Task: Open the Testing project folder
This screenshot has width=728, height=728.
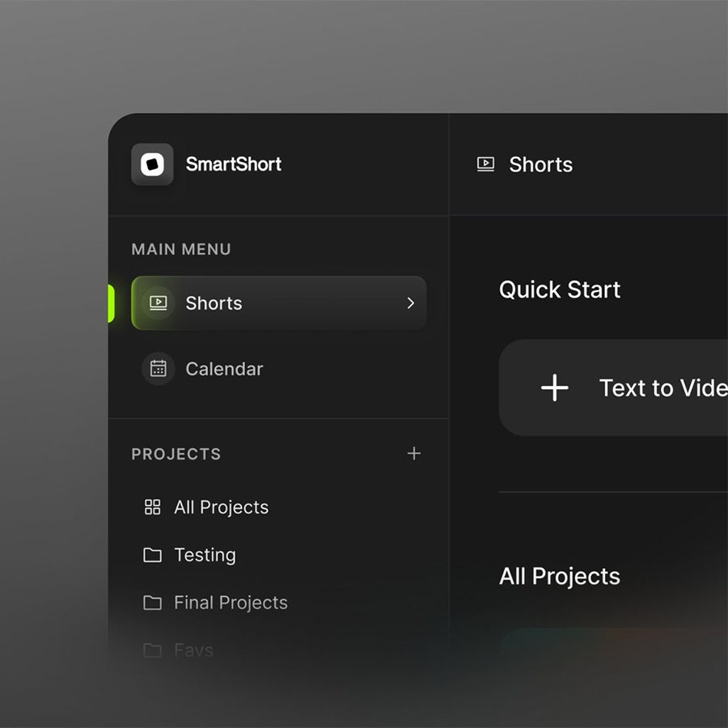Action: click(x=205, y=555)
